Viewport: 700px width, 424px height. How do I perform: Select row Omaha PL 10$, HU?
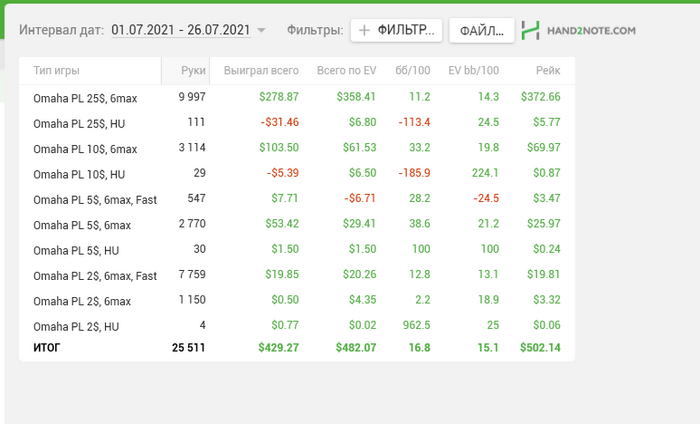point(297,174)
